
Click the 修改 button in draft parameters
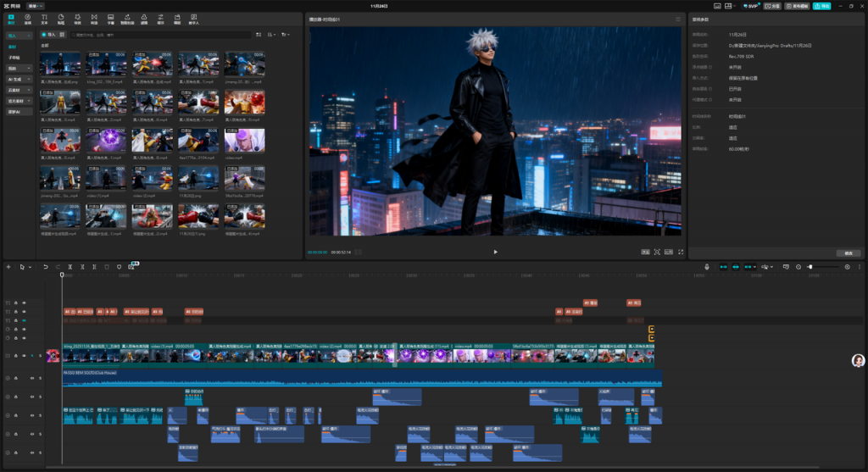[847, 253]
